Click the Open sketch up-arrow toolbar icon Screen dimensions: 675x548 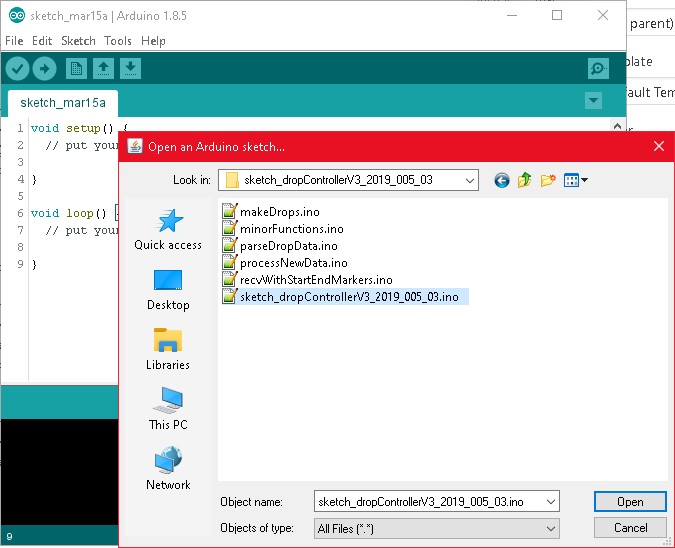tap(103, 68)
